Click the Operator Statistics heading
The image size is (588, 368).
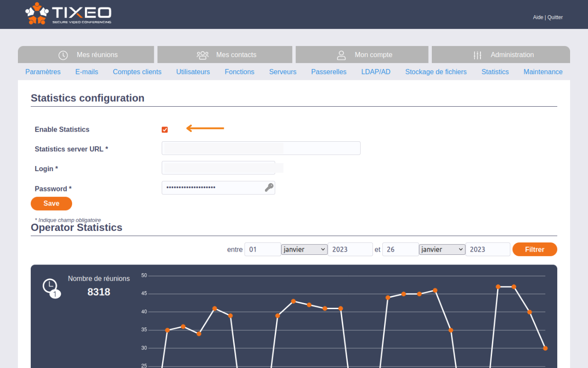(x=77, y=228)
